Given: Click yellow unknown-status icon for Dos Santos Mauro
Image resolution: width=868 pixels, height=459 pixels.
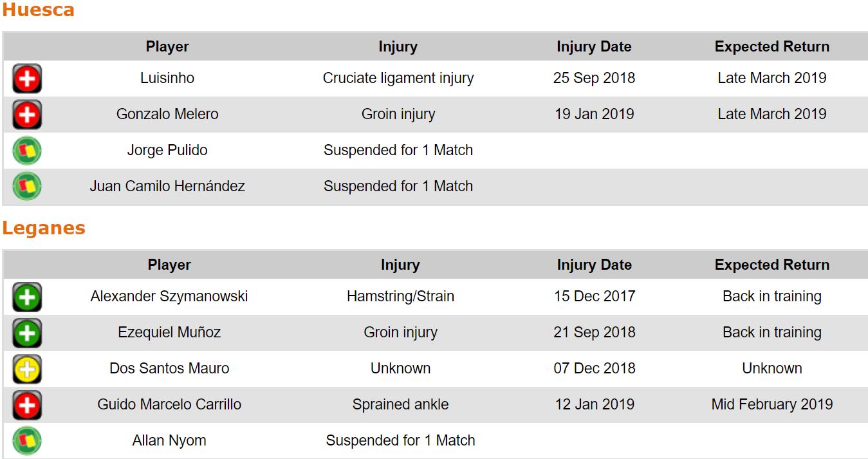Looking at the screenshot, I should pos(27,370).
